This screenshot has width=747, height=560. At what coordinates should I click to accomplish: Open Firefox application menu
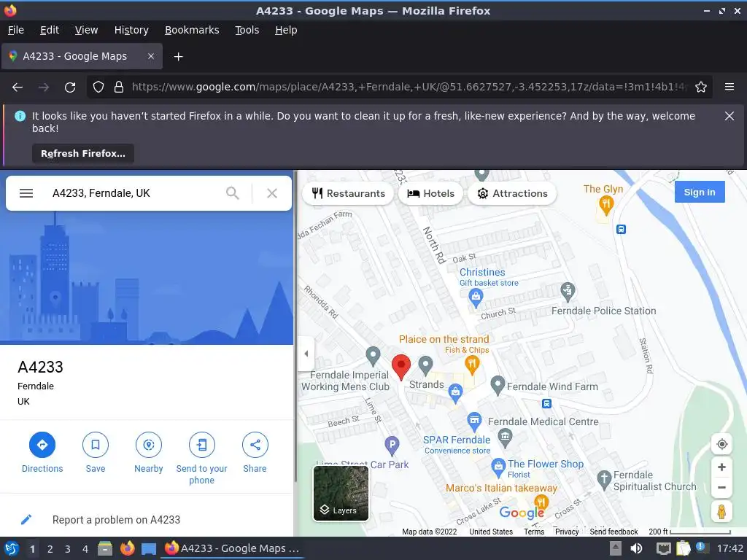tap(729, 87)
